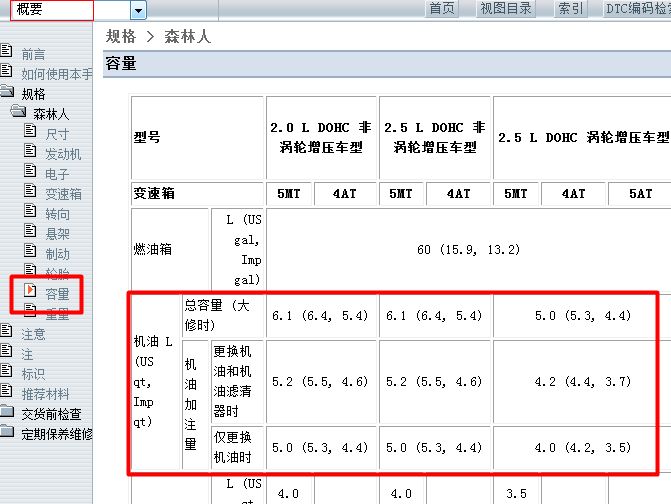Click 森林人 in the breadcrumb
Viewport: 671px width, 504px height.
pyautogui.click(x=188, y=36)
